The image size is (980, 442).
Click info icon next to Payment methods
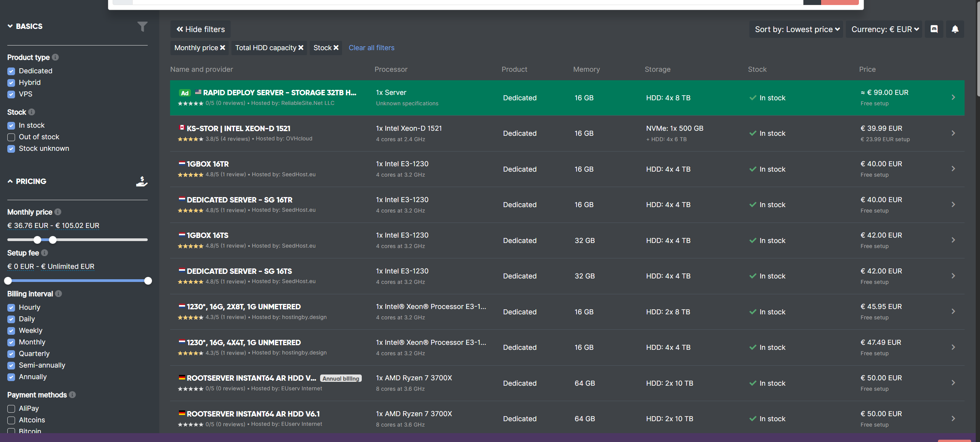(73, 395)
